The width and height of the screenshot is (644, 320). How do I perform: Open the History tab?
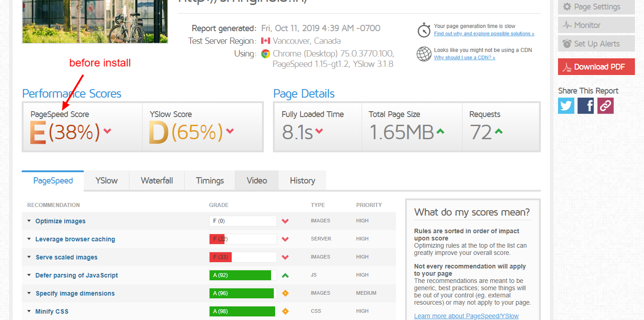(302, 180)
